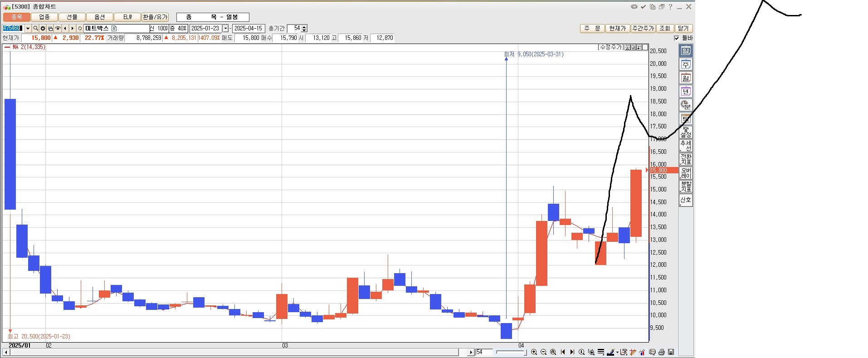868x358 pixels.
Task: Switch to the 업종 tab
Action: tap(44, 17)
